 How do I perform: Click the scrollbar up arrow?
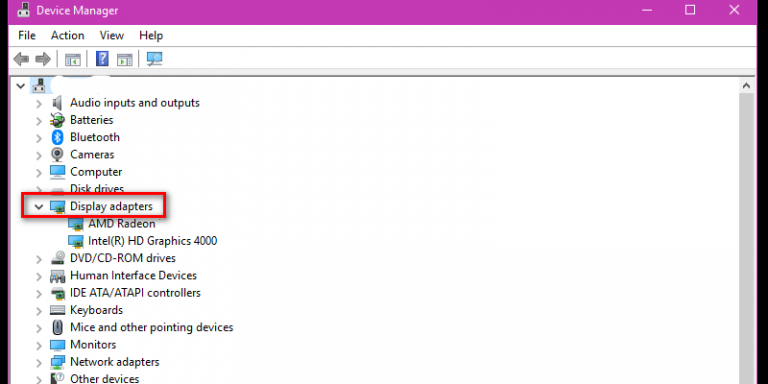tap(746, 86)
